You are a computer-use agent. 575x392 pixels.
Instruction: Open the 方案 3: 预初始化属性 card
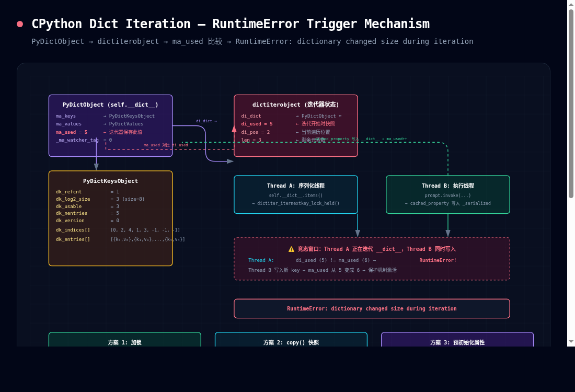click(x=457, y=340)
